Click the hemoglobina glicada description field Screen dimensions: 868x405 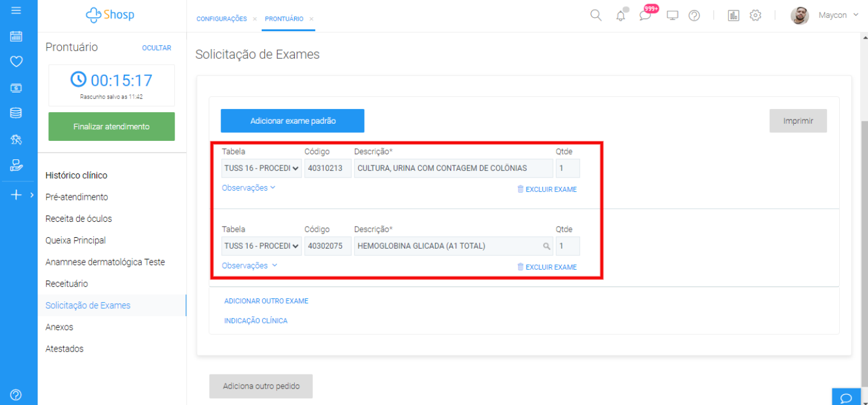[x=447, y=246]
